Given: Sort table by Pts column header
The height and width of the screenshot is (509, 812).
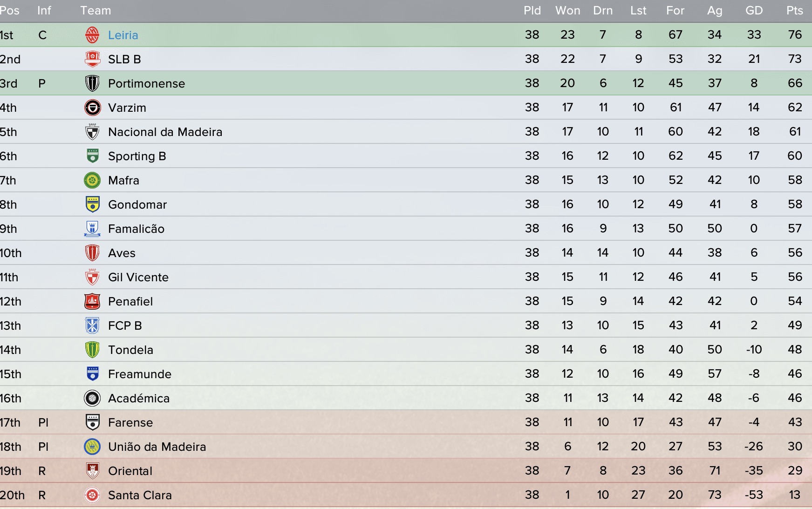Looking at the screenshot, I should [794, 11].
